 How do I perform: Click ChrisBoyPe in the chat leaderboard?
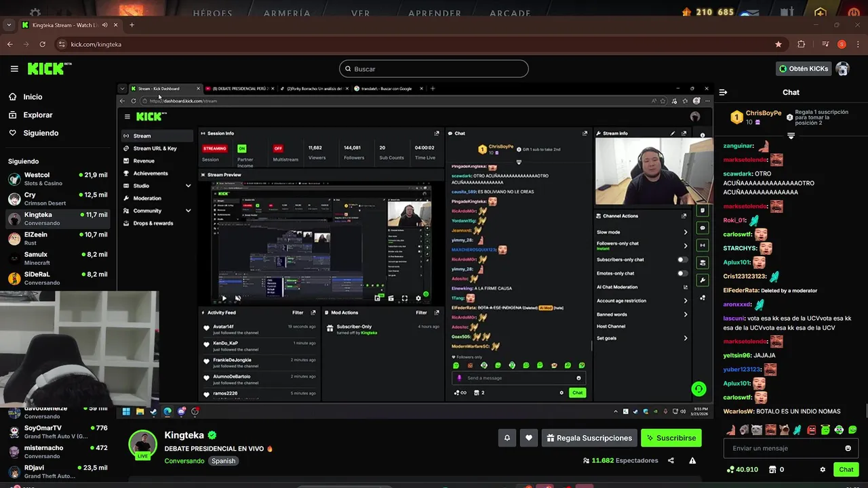[x=764, y=113]
